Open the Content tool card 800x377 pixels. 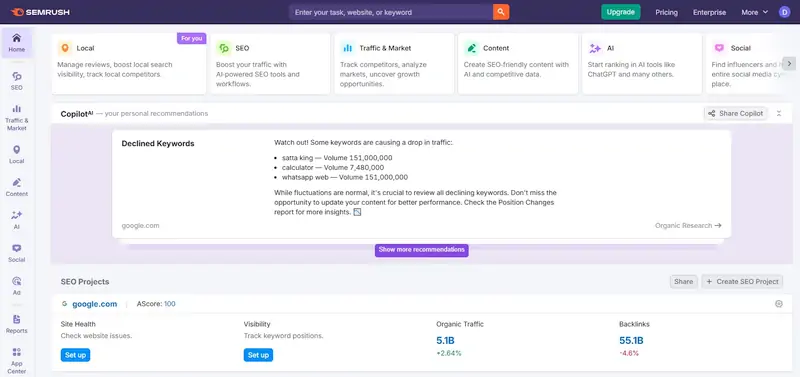pyautogui.click(x=518, y=64)
